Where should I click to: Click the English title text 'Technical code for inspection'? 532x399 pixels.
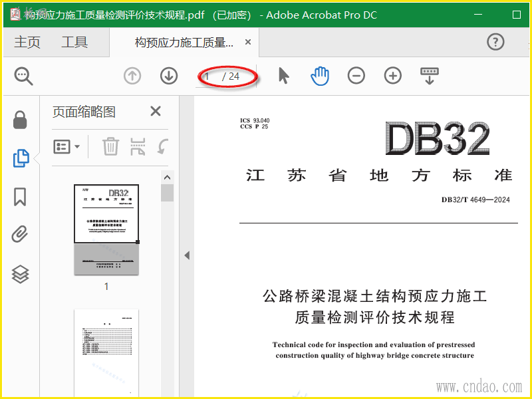(373, 344)
